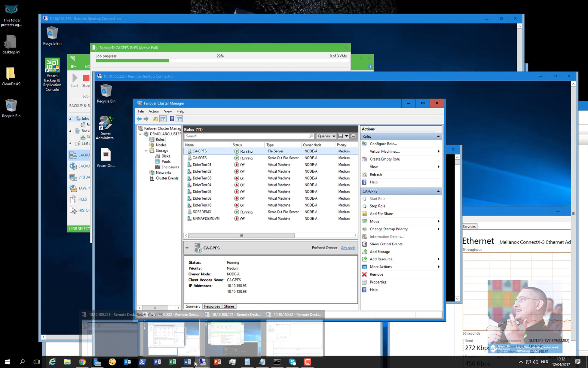This screenshot has height=368, width=588.
Task: Click the Veeam job progress bar
Action: tap(222, 61)
